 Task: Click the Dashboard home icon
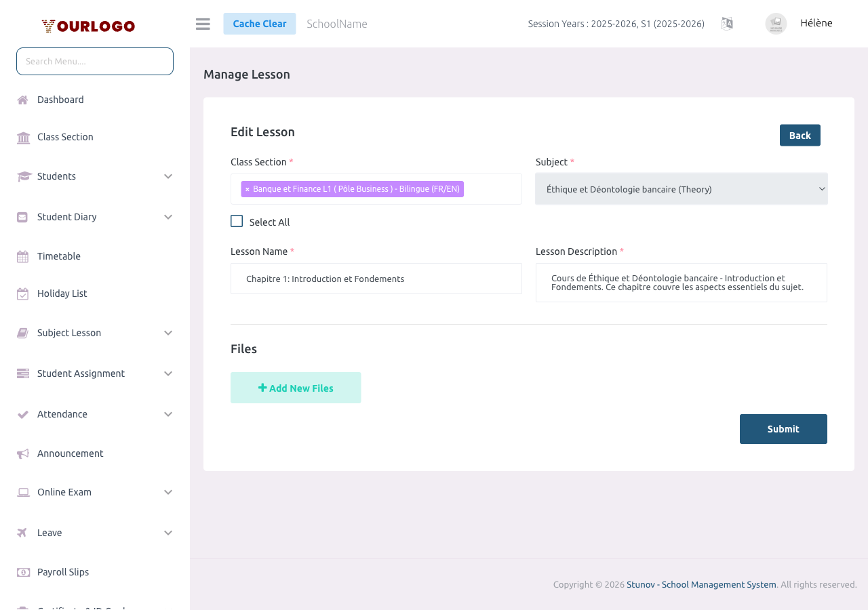point(23,100)
